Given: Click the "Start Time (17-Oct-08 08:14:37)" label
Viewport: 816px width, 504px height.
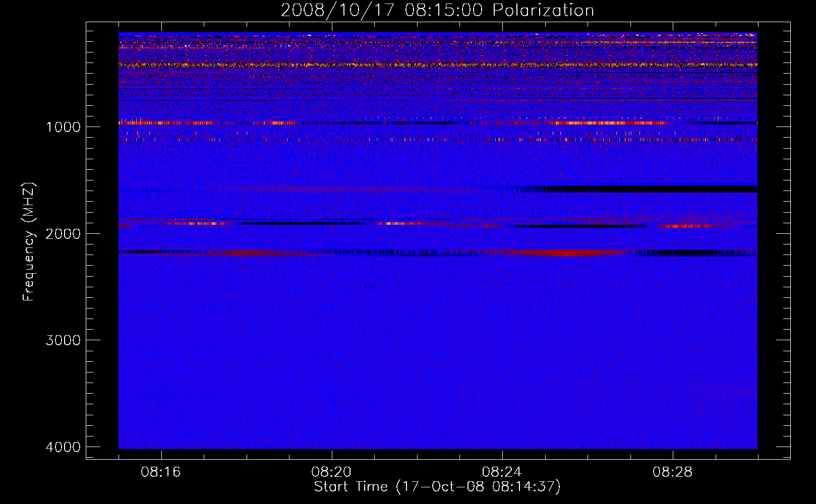Looking at the screenshot, I should click(437, 487).
